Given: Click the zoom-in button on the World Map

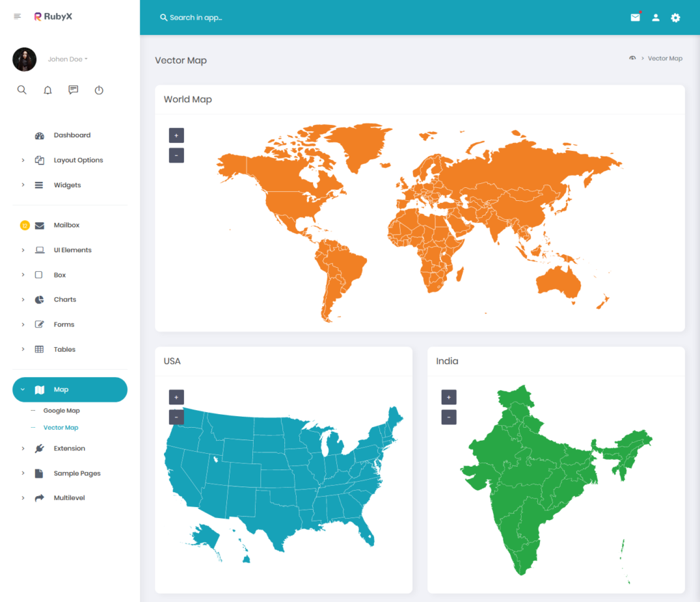Looking at the screenshot, I should [176, 135].
